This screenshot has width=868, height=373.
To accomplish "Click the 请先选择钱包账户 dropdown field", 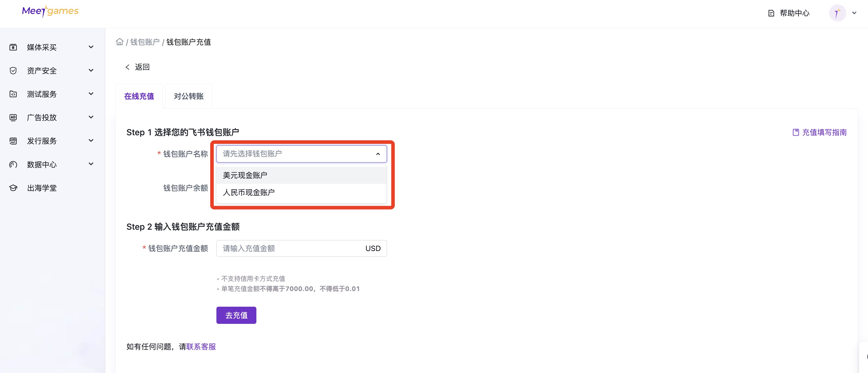I will (x=301, y=154).
